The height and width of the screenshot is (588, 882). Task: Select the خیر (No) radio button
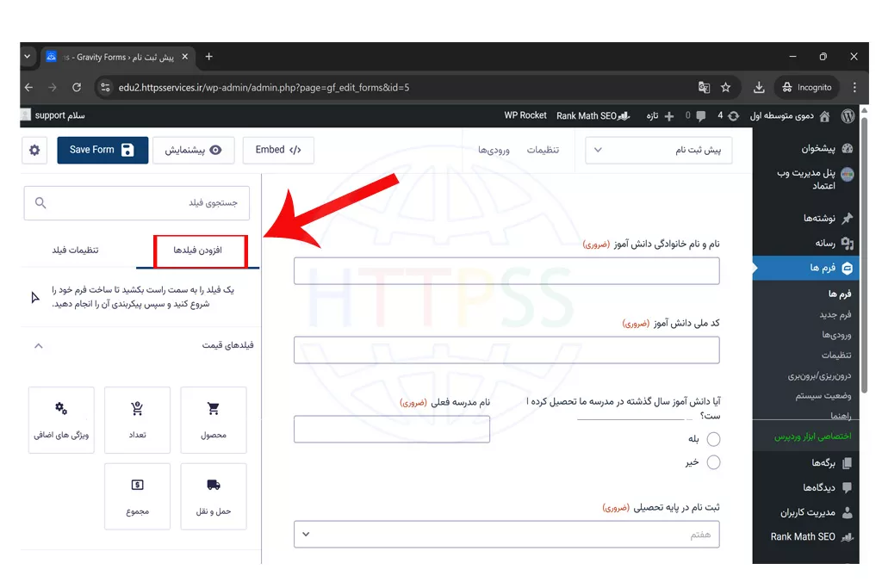click(x=713, y=462)
